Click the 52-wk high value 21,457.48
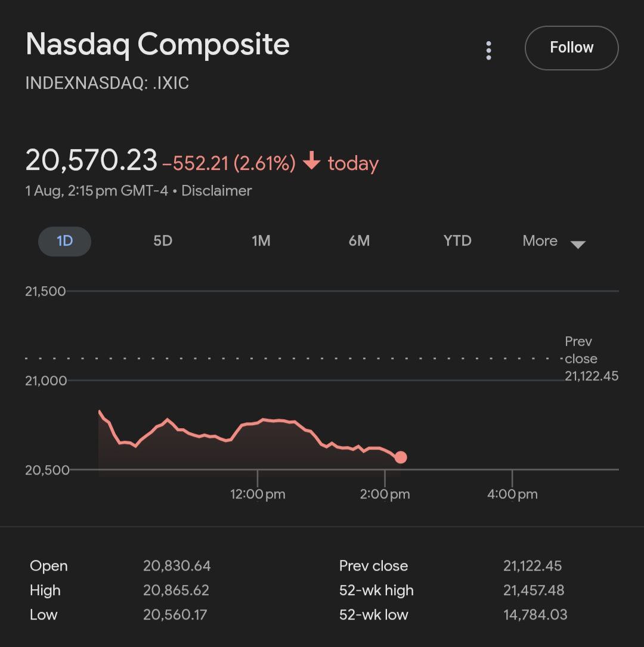 tap(534, 590)
